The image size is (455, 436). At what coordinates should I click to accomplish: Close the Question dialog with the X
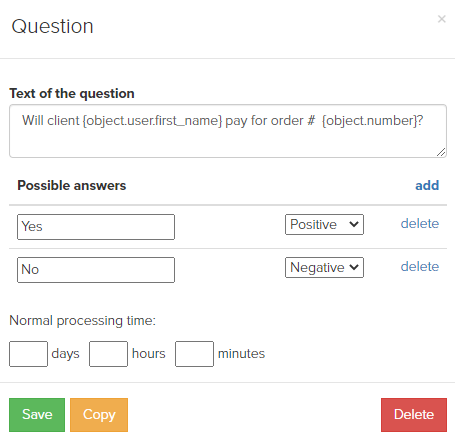click(442, 19)
